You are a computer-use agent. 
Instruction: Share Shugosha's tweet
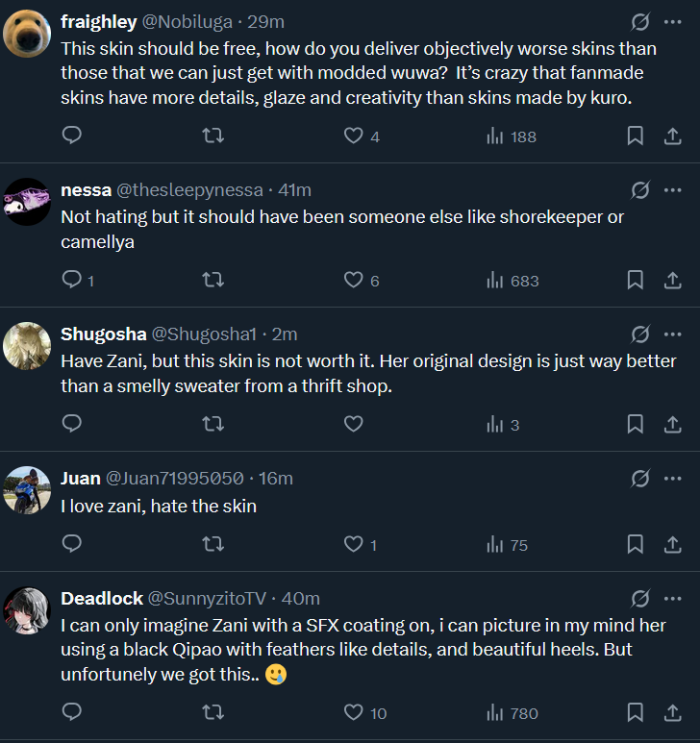click(x=673, y=424)
